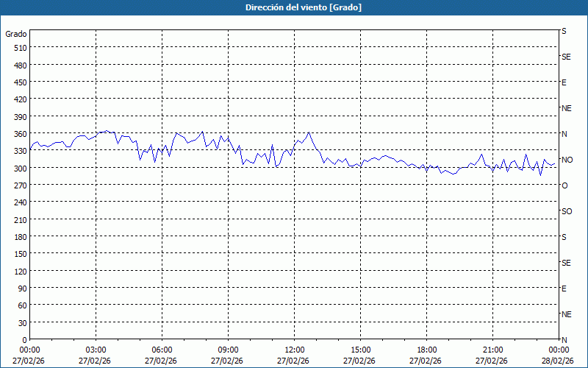Image resolution: width=588 pixels, height=368 pixels.
Task: Click the "Grado" unit label above the y-axis
Action: 16,34
